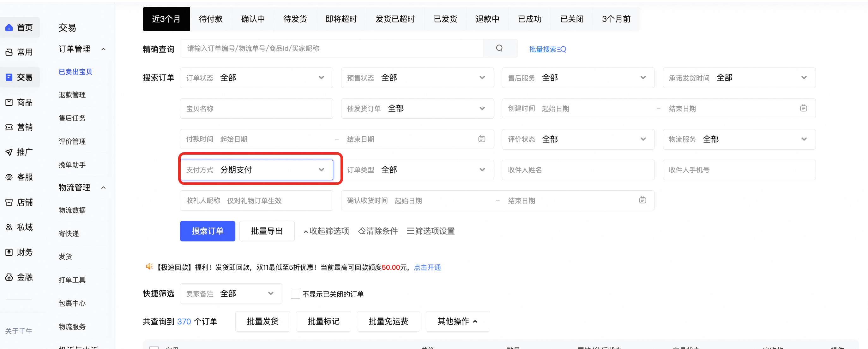The width and height of the screenshot is (868, 349).
Task: Focus the 收礼人昵称 input field
Action: 256,200
